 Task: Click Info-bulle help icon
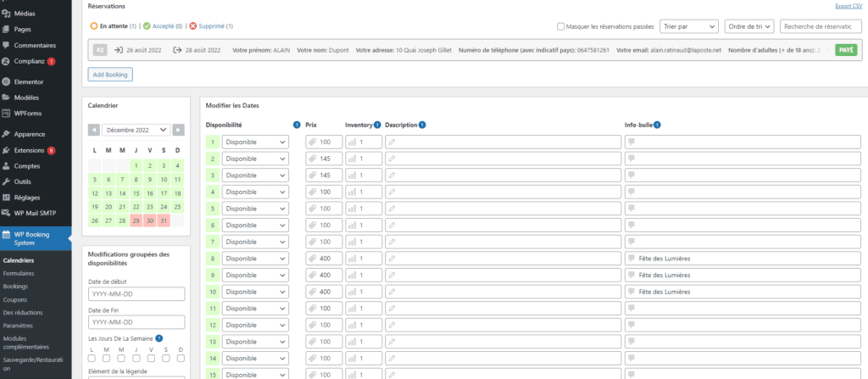point(658,125)
